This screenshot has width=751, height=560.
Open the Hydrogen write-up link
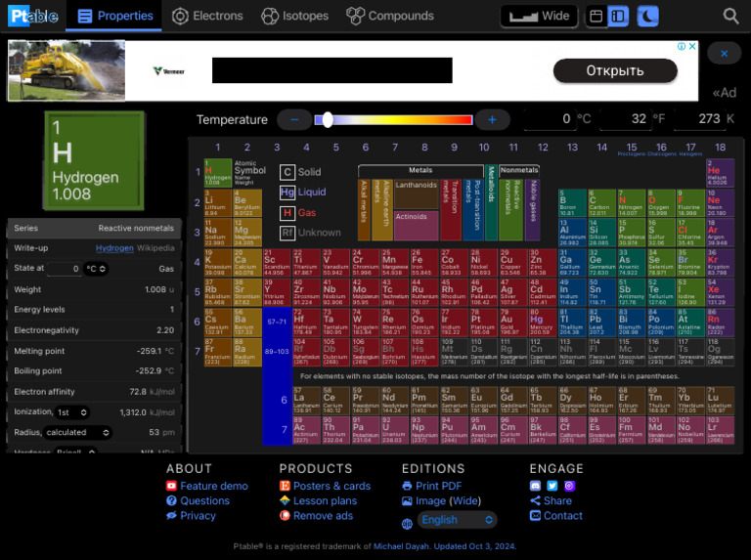pos(113,248)
